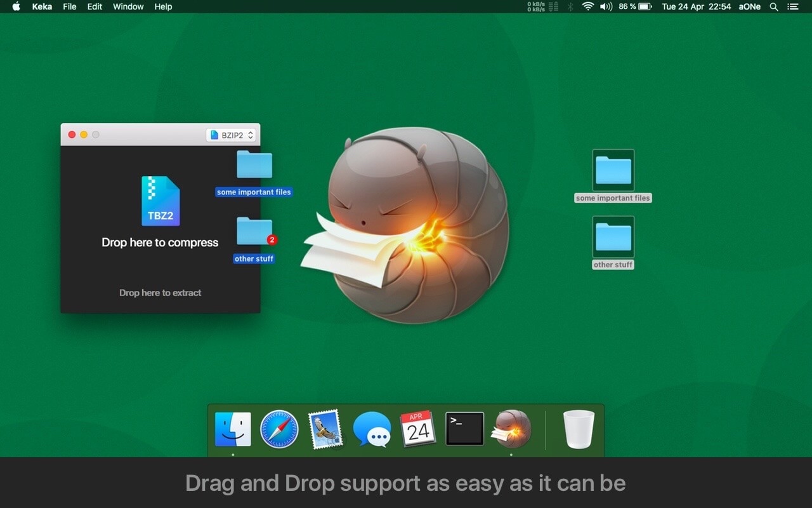
Task: Open Mail from the Dock
Action: pyautogui.click(x=325, y=429)
